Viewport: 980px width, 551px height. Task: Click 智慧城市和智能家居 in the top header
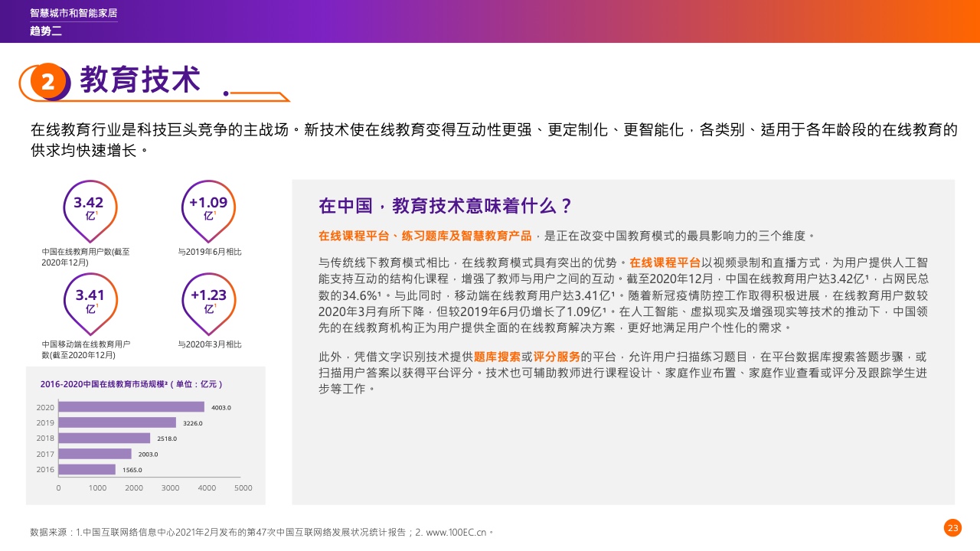pos(73,14)
